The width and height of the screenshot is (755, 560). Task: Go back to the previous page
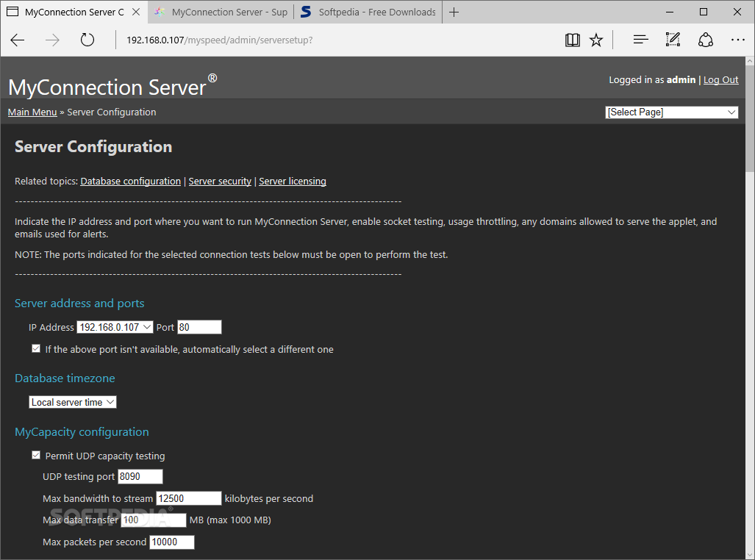(x=18, y=40)
